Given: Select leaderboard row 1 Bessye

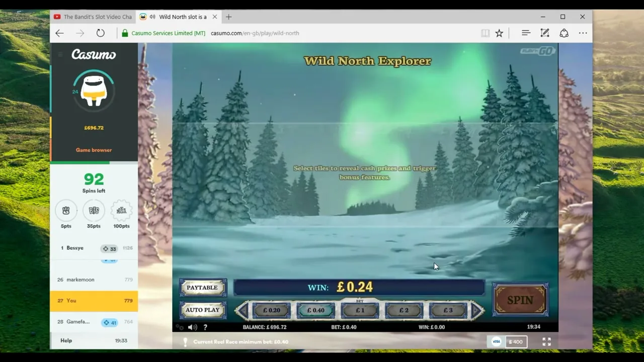Looking at the screenshot, I should point(94,248).
